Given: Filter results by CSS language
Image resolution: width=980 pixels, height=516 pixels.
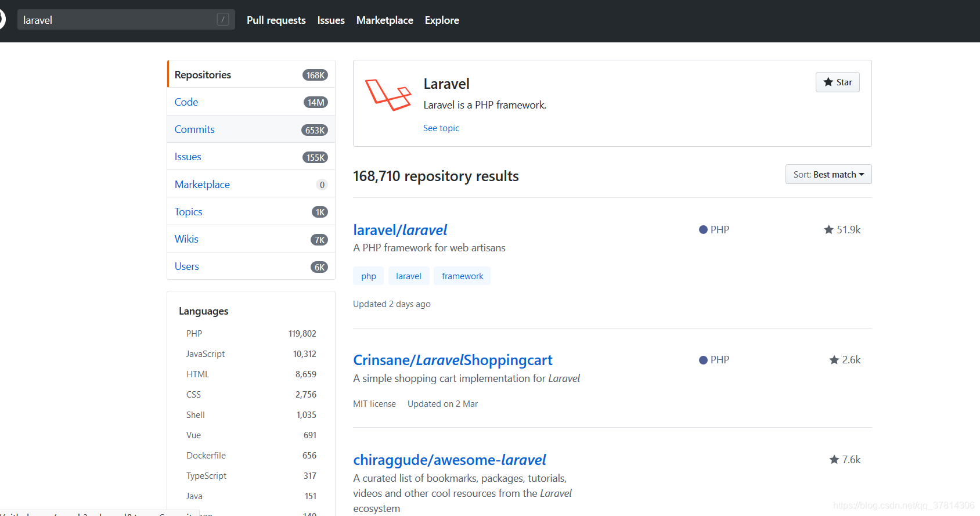Looking at the screenshot, I should [251, 395].
